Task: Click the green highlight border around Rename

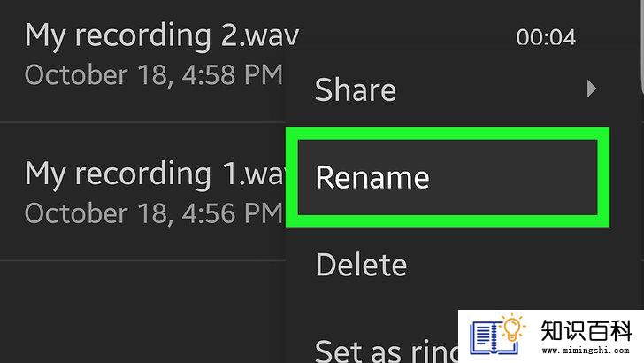Action: click(x=448, y=134)
